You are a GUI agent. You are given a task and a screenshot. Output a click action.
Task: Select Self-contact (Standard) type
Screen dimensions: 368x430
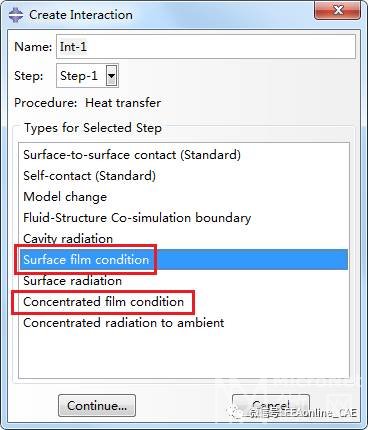click(89, 176)
